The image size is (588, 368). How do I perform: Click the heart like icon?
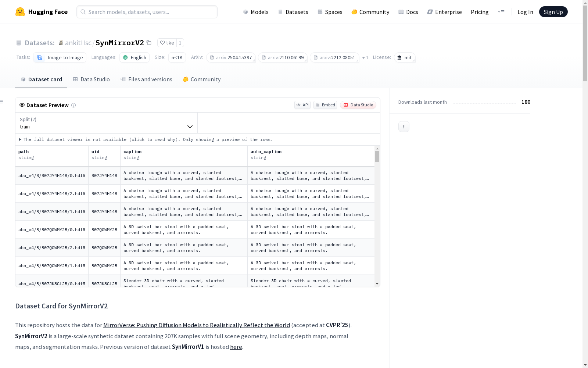(x=162, y=43)
